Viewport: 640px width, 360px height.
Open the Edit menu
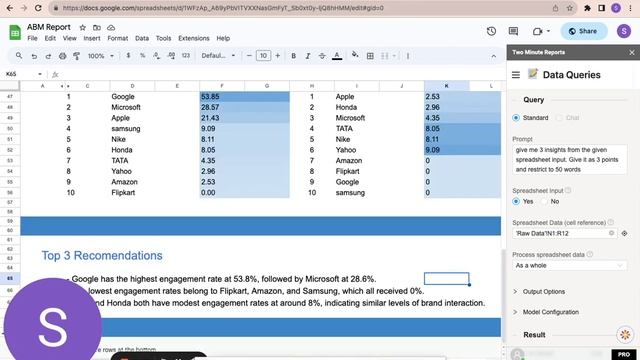(50, 38)
